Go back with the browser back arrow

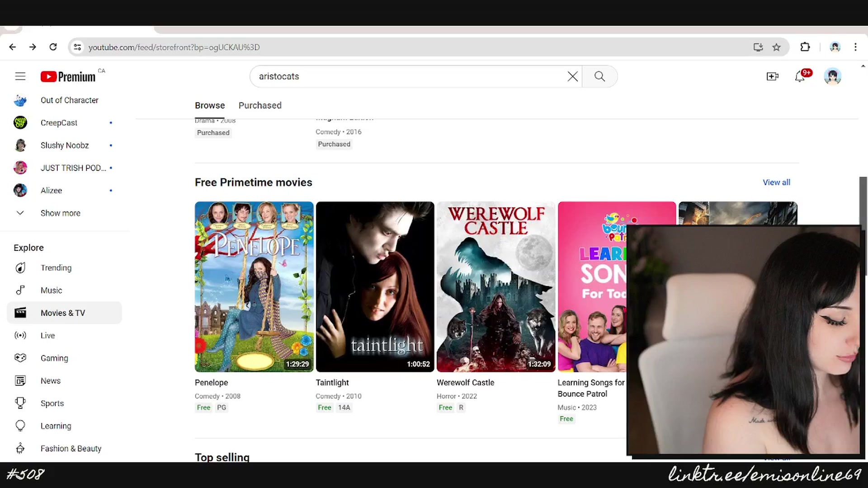pos(13,47)
